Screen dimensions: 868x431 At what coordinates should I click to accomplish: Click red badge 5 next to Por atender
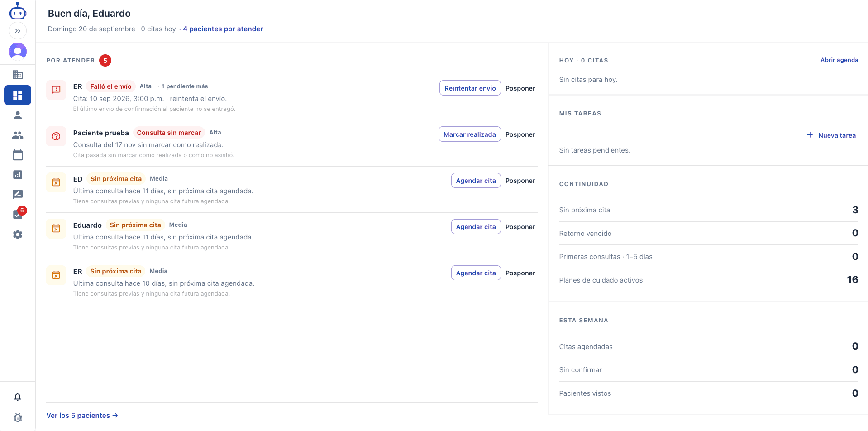(x=105, y=61)
